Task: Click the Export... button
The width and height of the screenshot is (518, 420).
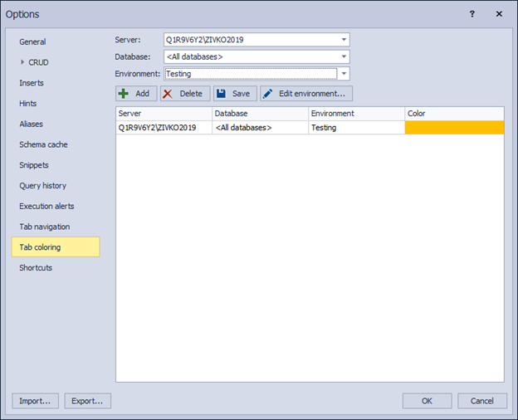Action: pyautogui.click(x=87, y=401)
